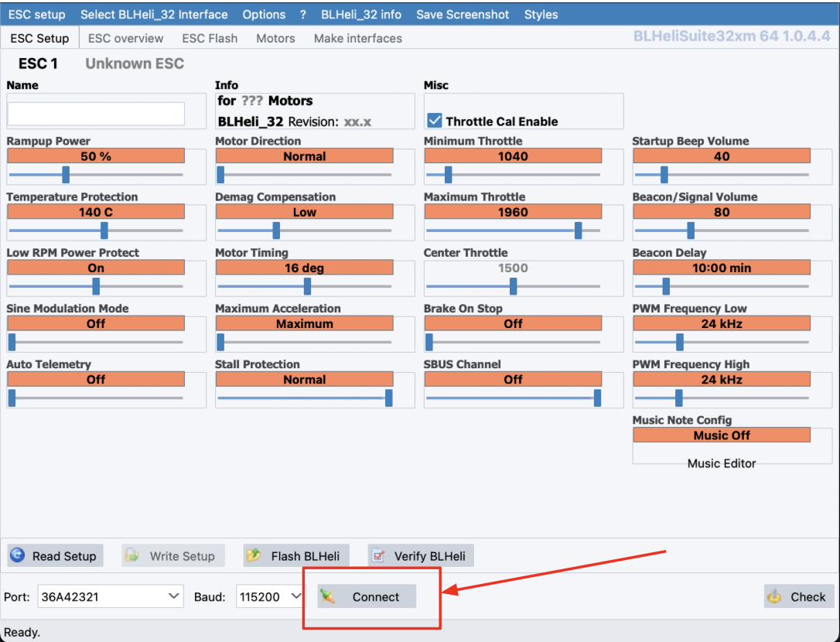The width and height of the screenshot is (840, 642).
Task: Open the Styles menu
Action: point(541,15)
